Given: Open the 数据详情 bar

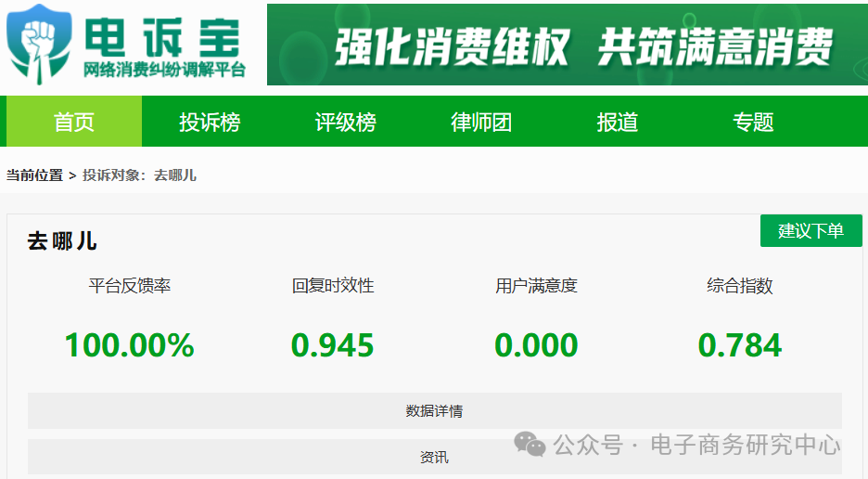Looking at the screenshot, I should (435, 411).
